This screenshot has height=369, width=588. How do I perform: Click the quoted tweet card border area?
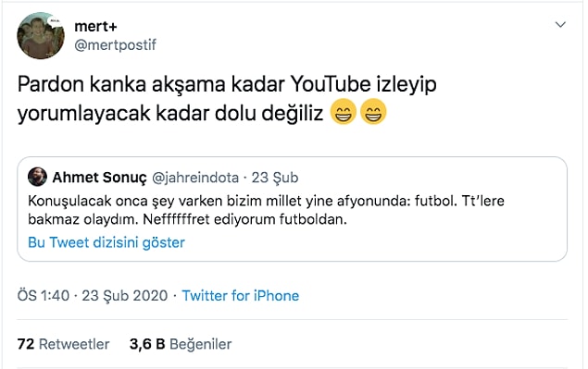[292, 209]
